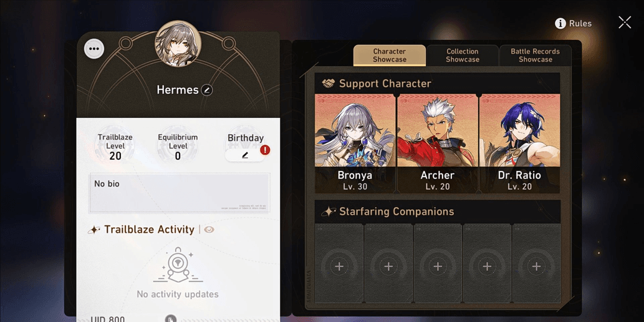
Task: Click the Support Character handshake icon
Action: [328, 84]
